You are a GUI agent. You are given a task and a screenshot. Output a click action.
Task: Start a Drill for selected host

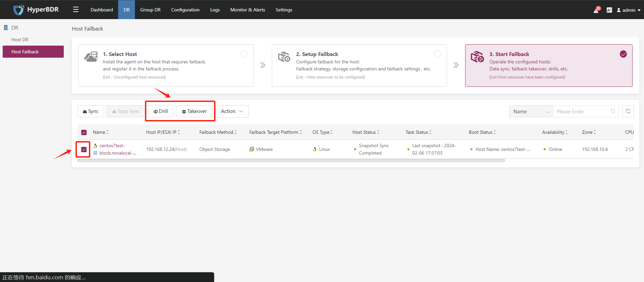tap(161, 111)
